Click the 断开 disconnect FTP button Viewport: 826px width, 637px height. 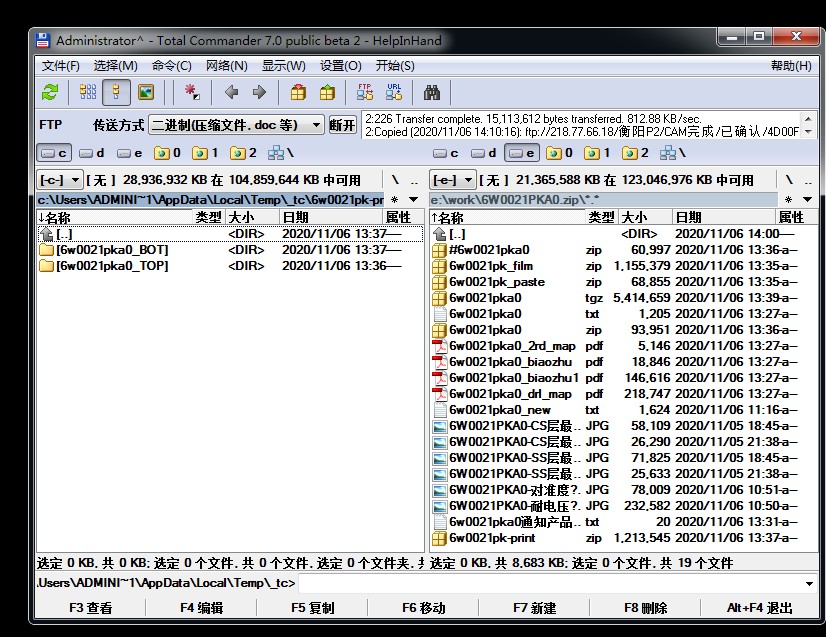(342, 125)
